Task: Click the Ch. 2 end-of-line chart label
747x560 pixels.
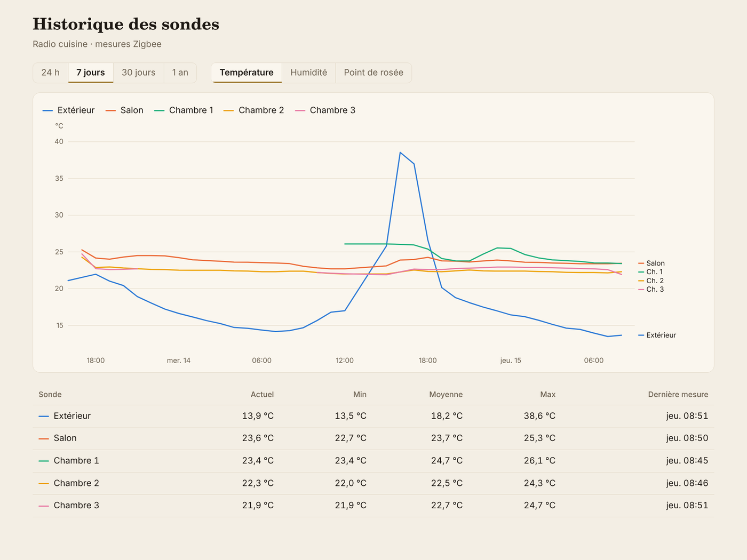Action: [651, 281]
